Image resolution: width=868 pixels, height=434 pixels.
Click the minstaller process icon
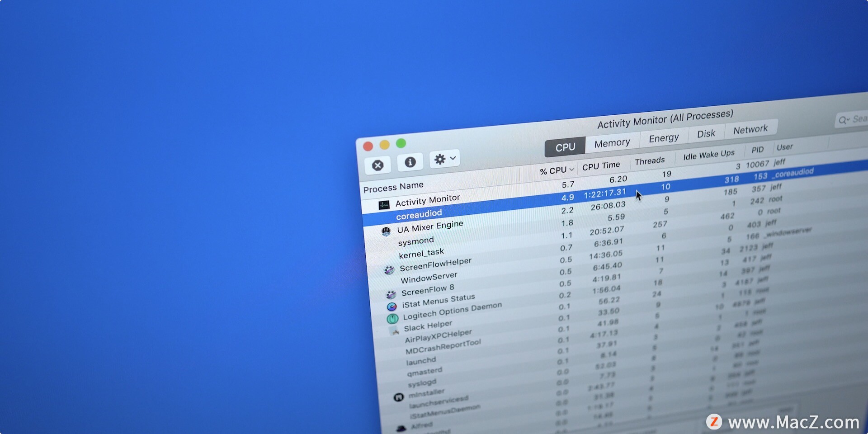tap(398, 397)
